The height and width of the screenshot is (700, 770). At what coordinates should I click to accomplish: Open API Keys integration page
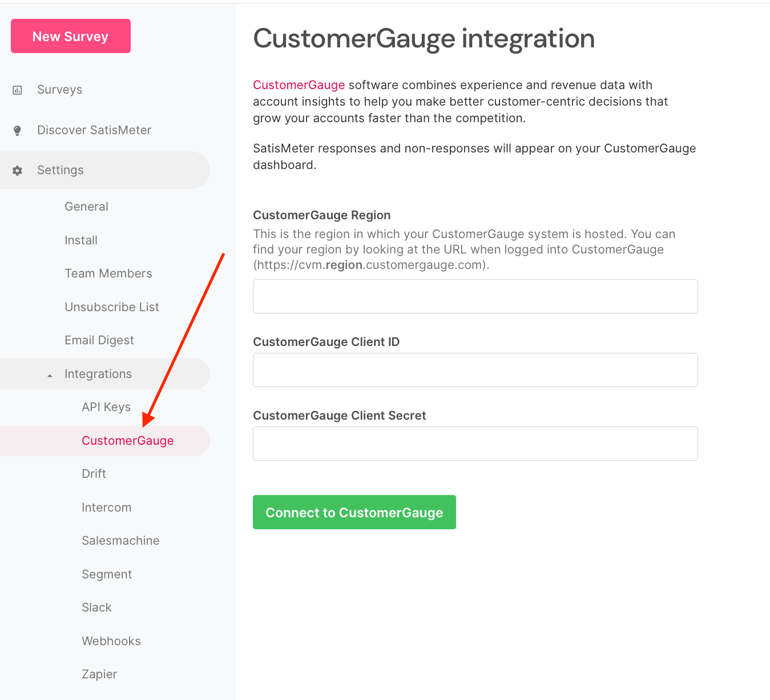pos(106,407)
